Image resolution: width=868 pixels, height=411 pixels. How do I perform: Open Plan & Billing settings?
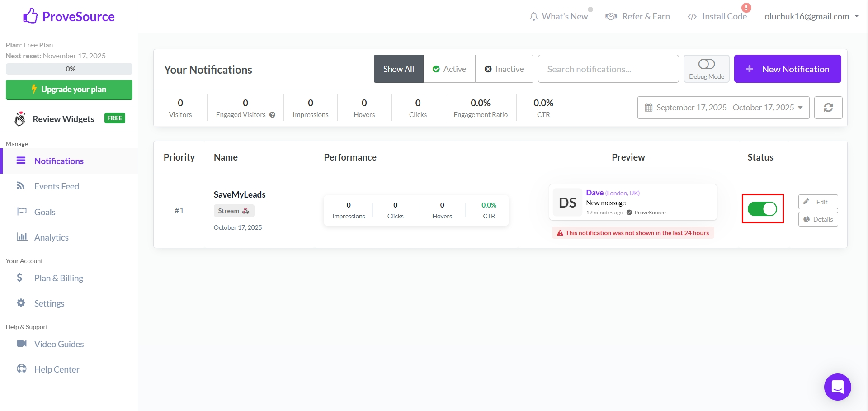coord(58,278)
